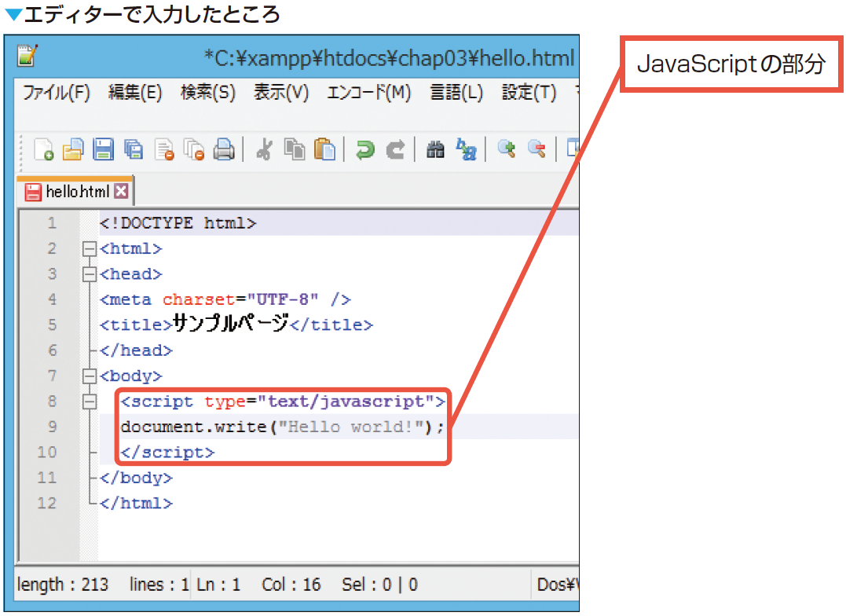Viewport: 846px width, 616px height.
Task: Open the ファイル(F) menu
Action: tap(57, 93)
